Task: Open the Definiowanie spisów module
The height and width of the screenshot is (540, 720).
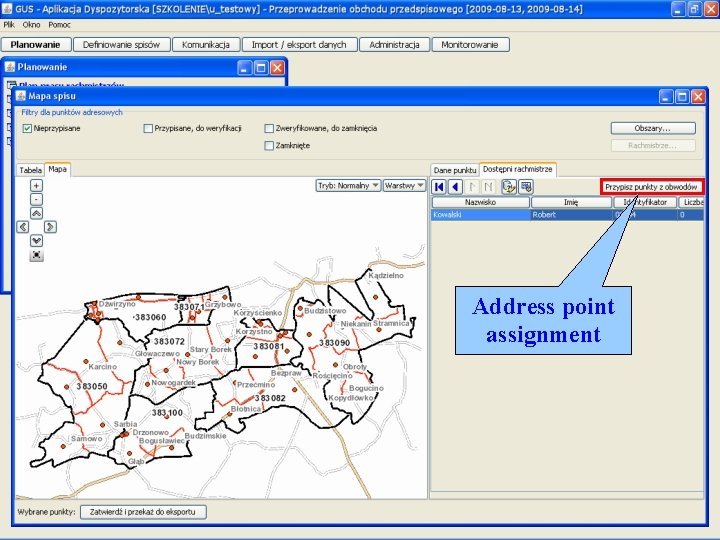Action: 122,45
